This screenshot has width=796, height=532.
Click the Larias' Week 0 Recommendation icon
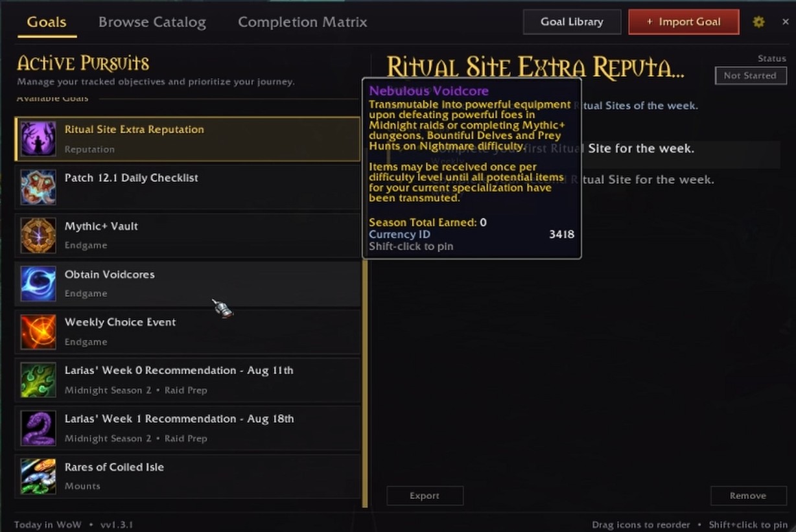click(x=38, y=380)
